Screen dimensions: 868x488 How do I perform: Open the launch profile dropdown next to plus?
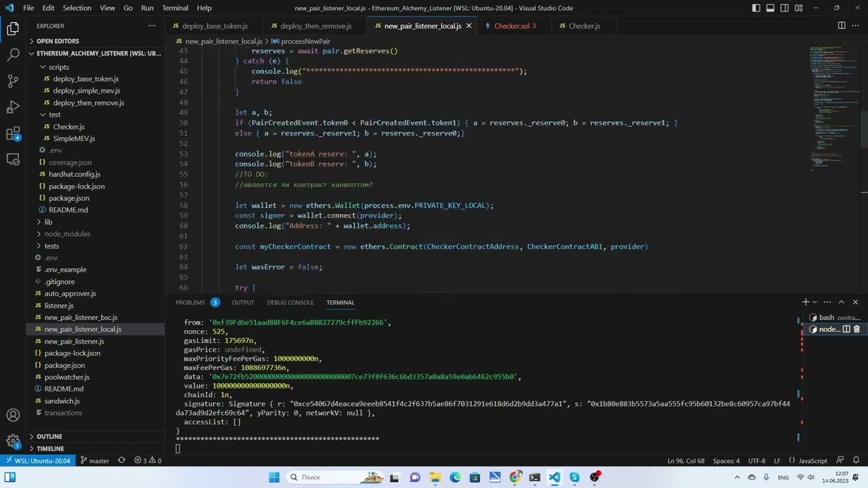click(814, 302)
